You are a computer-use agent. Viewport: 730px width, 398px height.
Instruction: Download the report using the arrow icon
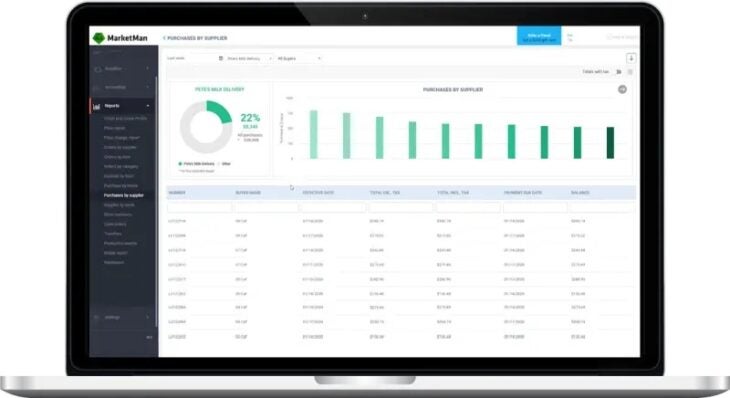coord(631,58)
